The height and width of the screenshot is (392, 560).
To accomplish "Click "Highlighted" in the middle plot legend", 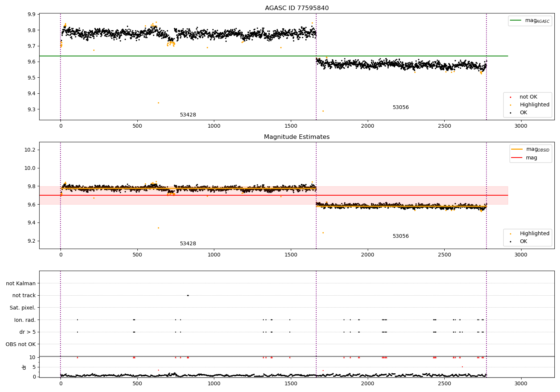I will 535,234.
